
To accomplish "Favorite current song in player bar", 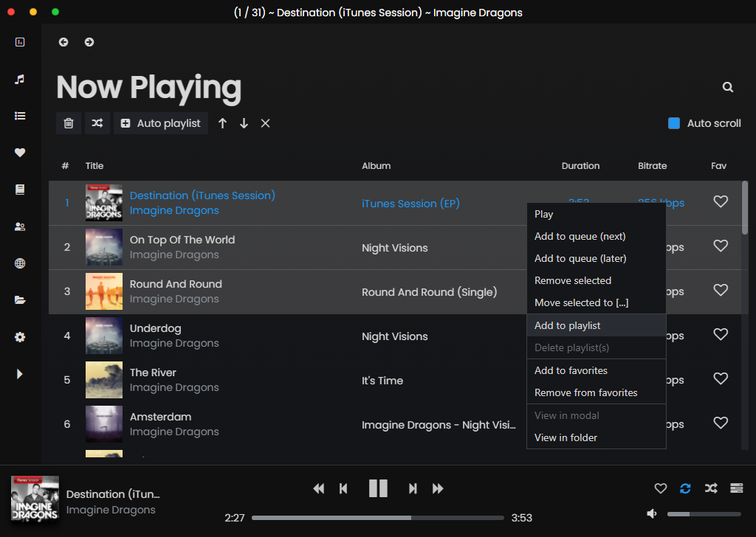I will (661, 488).
